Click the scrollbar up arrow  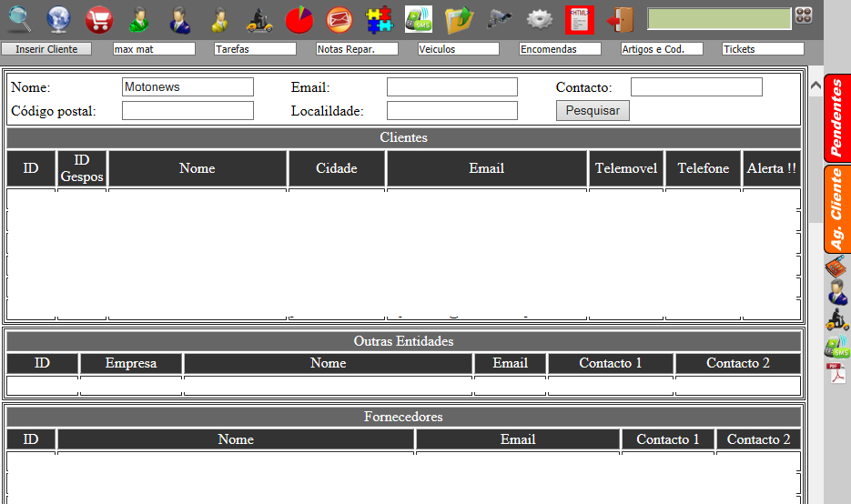(x=816, y=86)
